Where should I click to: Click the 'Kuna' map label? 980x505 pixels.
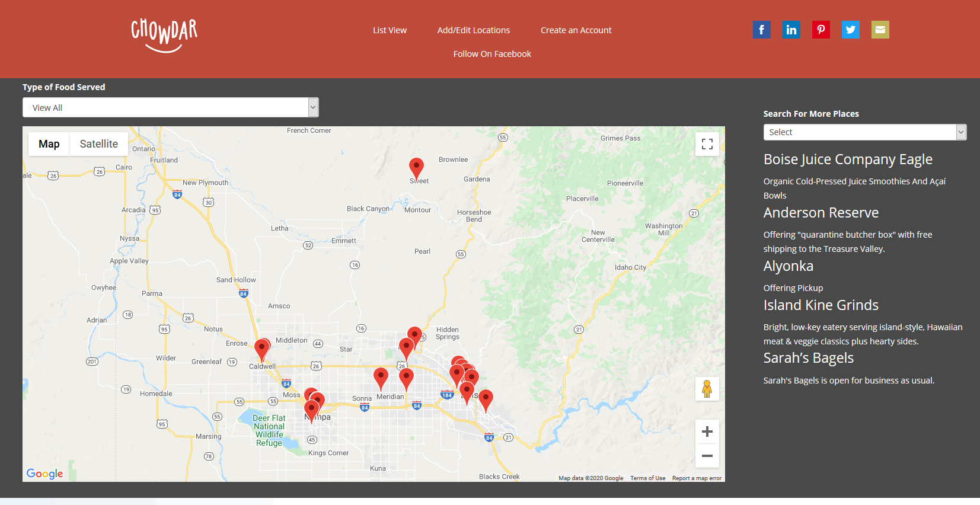point(378,468)
